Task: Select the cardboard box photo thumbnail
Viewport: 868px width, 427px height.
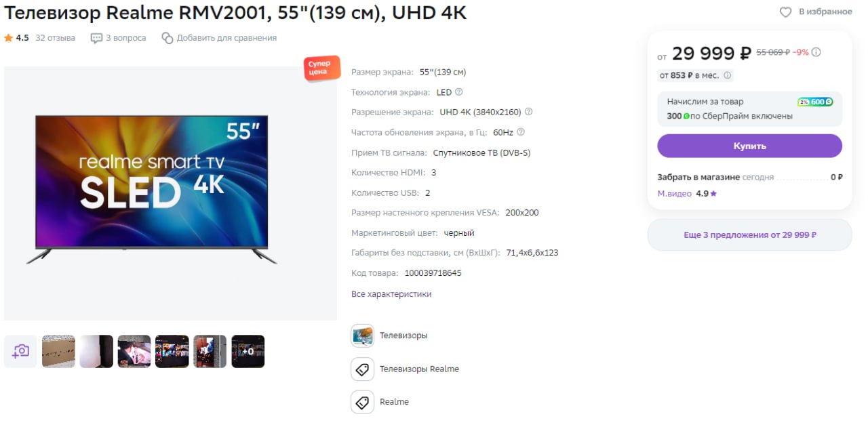Action: (x=58, y=351)
